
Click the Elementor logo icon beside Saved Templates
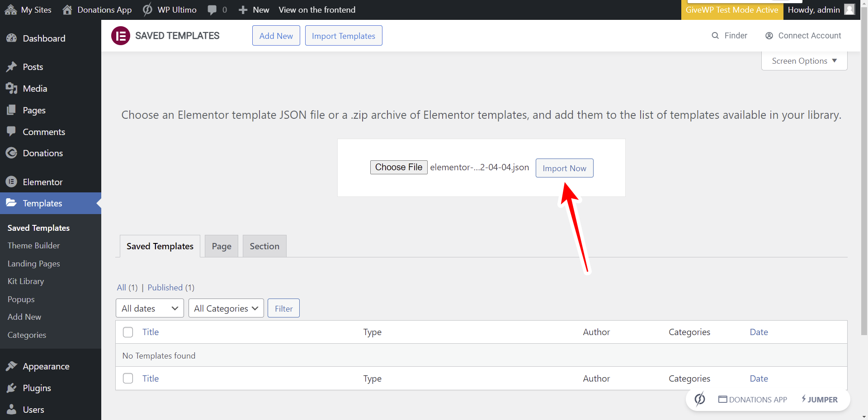click(121, 36)
